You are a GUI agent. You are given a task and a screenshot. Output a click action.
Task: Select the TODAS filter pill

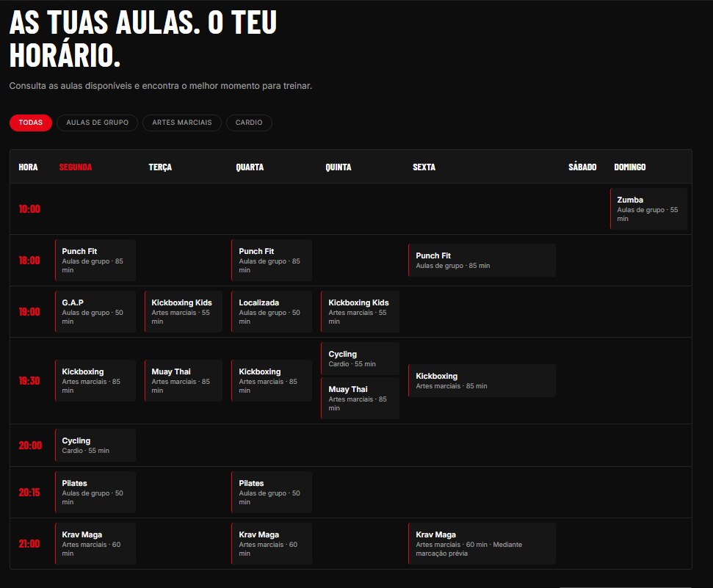coord(30,123)
